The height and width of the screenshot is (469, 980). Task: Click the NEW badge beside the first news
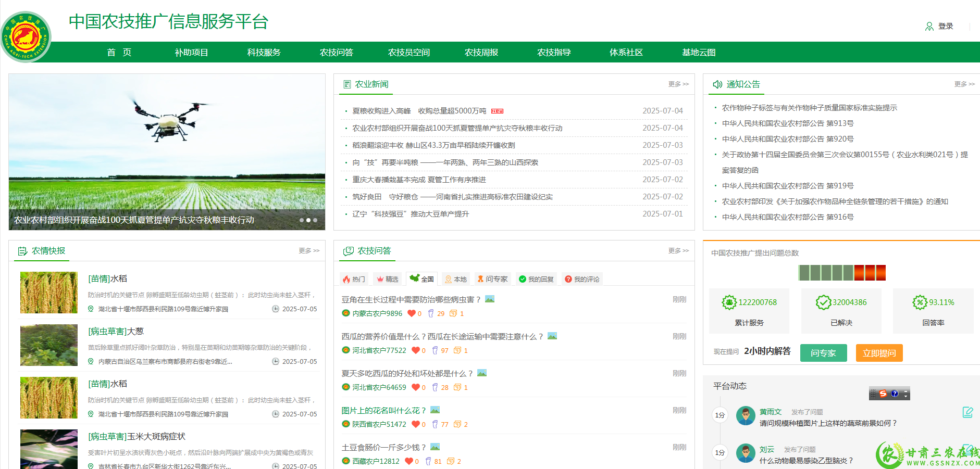coord(497,111)
